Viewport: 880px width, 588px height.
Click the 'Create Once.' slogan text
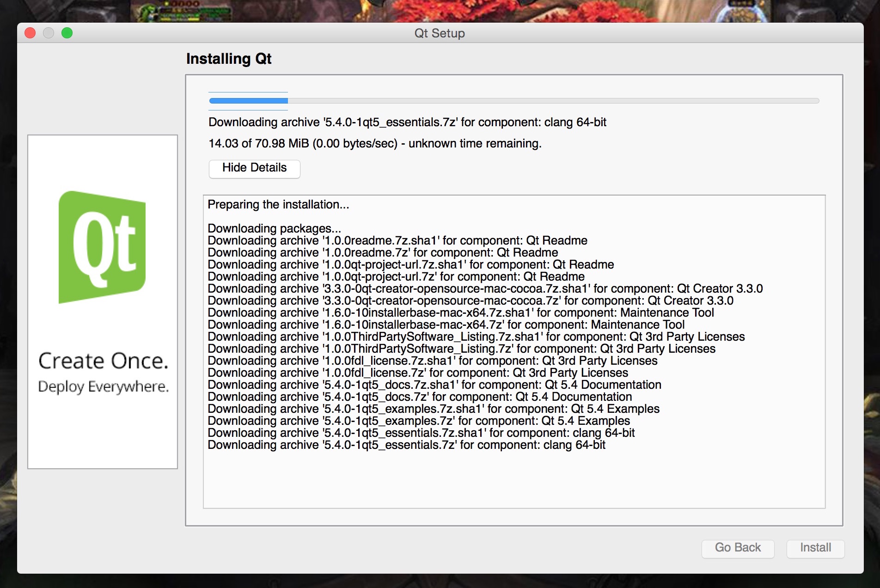[x=104, y=361]
